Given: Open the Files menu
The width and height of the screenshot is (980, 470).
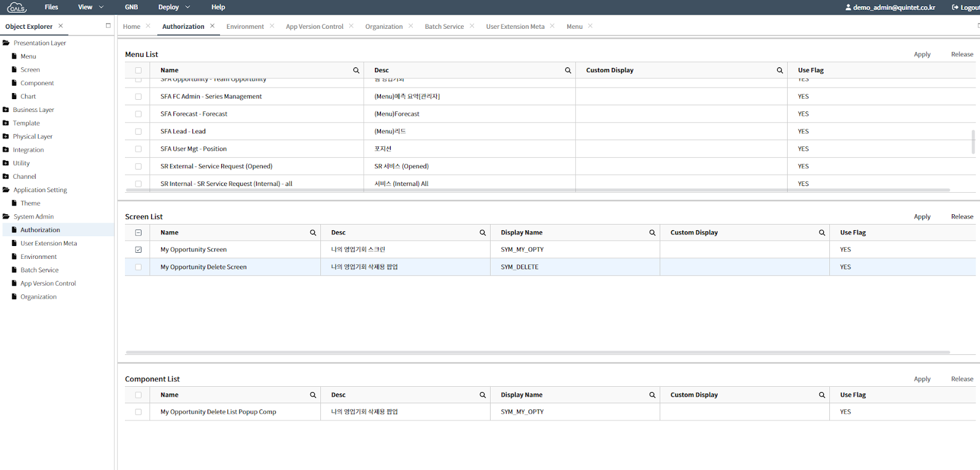Looking at the screenshot, I should (x=51, y=7).
